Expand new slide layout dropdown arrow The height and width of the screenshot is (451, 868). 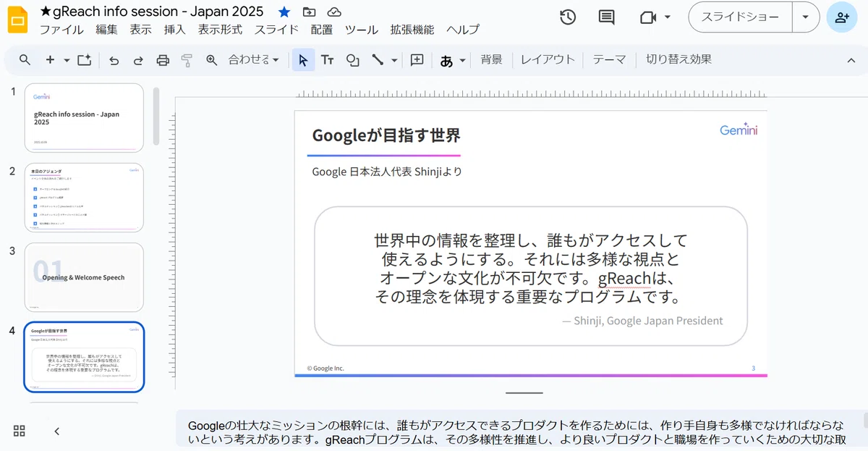[x=67, y=60]
